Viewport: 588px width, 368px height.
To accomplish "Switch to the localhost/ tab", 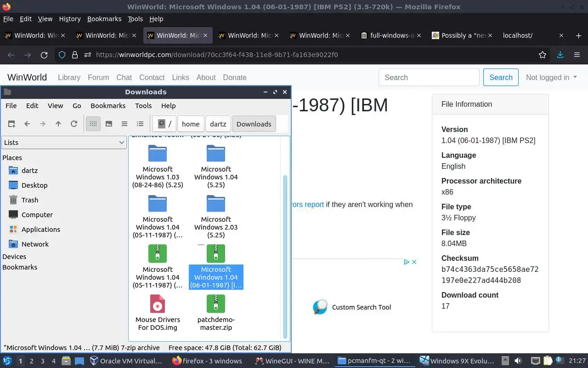I will click(x=533, y=35).
